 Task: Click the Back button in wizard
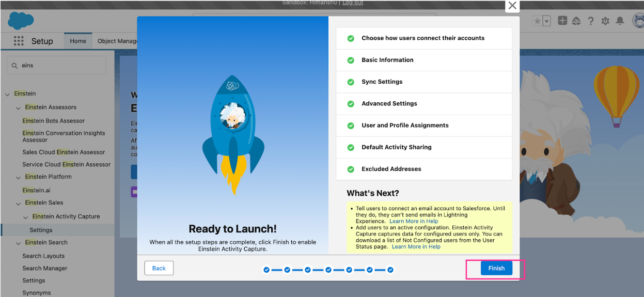pyautogui.click(x=159, y=268)
